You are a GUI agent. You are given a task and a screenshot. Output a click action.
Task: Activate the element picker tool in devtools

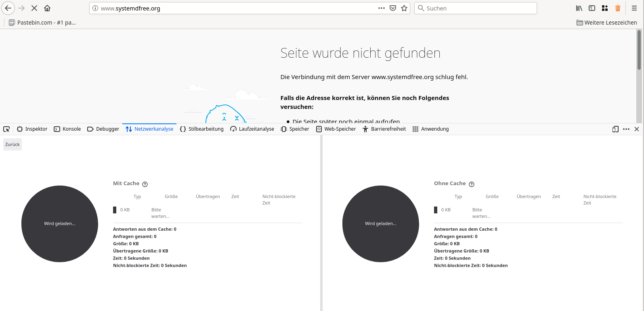click(x=6, y=129)
